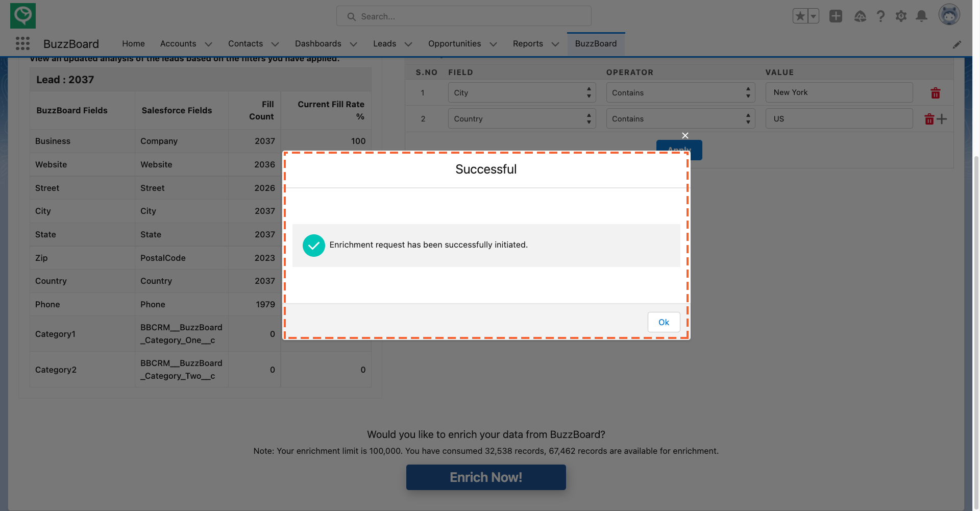This screenshot has height=511, width=980.
Task: Select the Business field row cell
Action: coord(82,141)
